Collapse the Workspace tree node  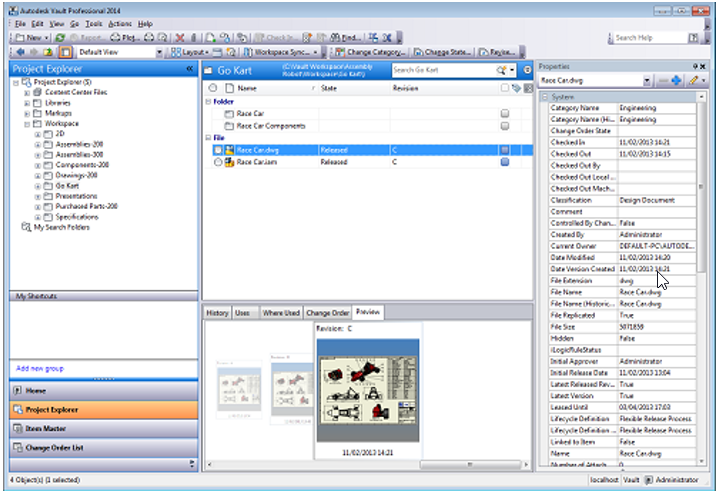[27, 124]
